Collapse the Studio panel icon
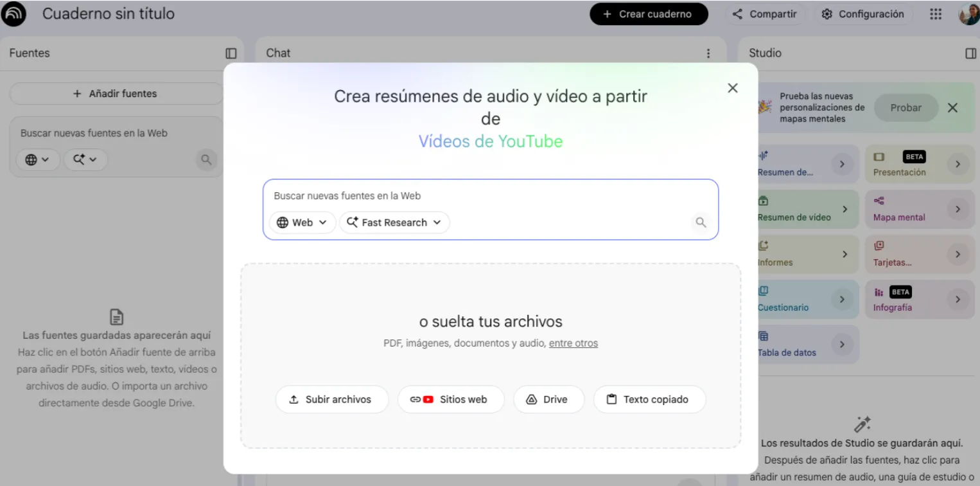 click(970, 53)
